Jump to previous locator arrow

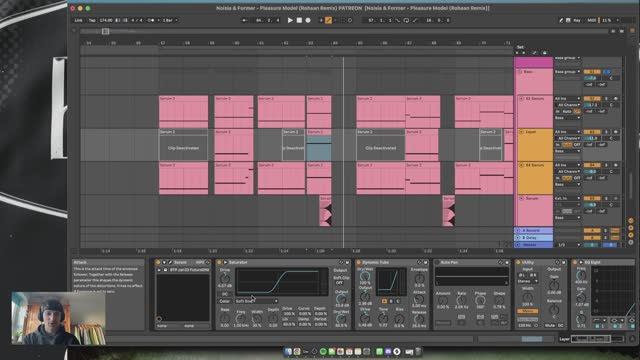click(517, 53)
